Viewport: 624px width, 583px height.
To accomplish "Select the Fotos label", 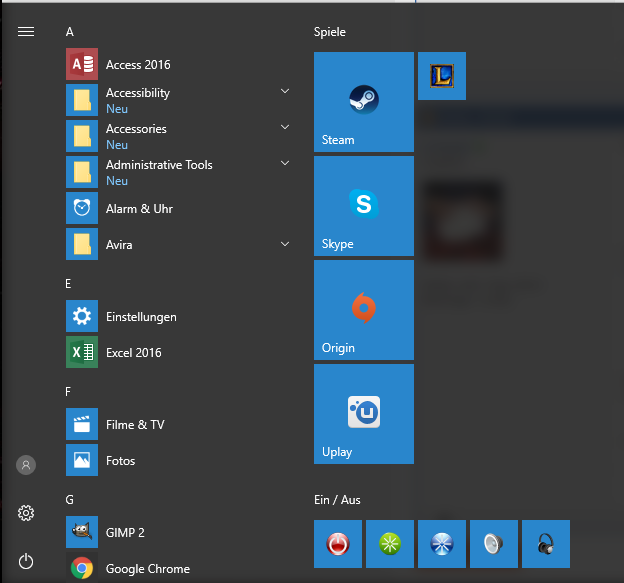I will click(121, 461).
